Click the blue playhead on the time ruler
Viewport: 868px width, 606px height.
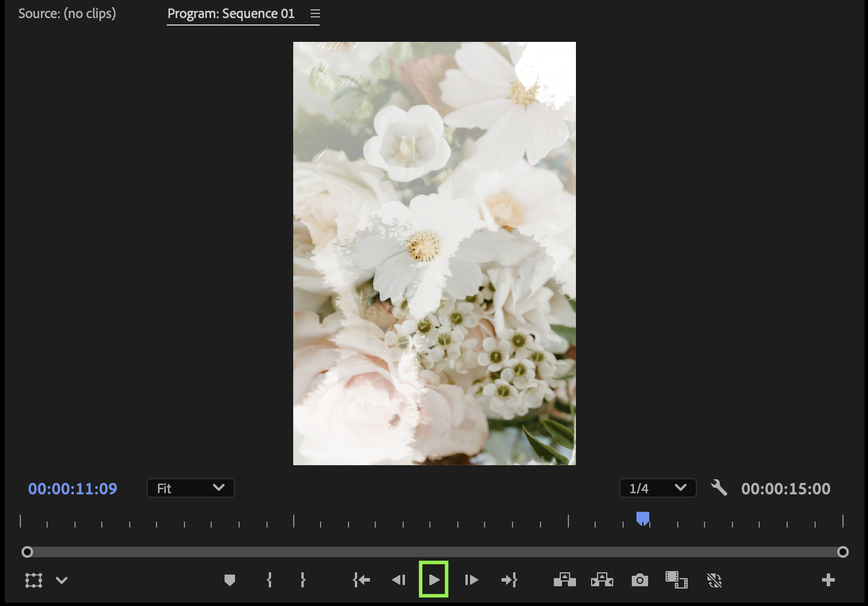click(643, 518)
